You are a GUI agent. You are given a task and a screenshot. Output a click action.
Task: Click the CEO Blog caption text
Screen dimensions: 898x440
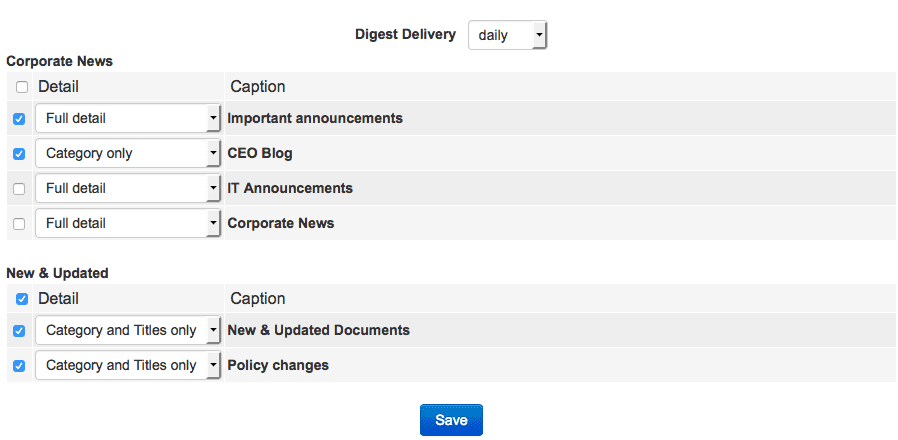pos(260,153)
